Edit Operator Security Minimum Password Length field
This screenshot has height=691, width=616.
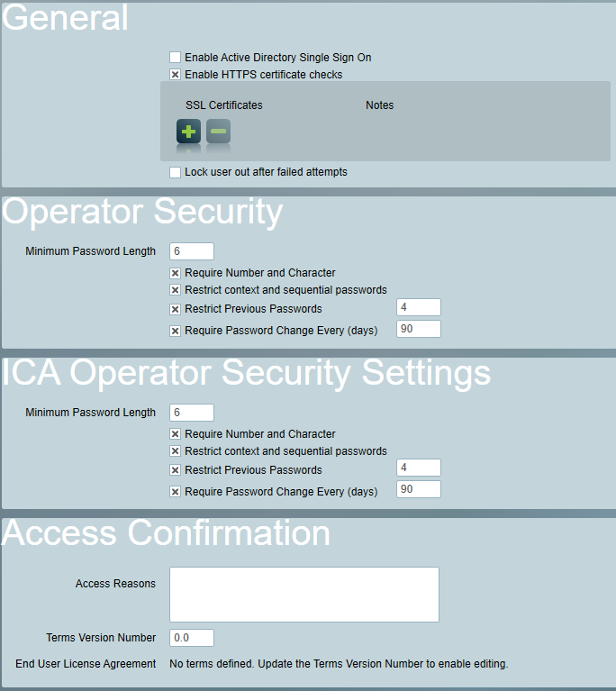(192, 251)
